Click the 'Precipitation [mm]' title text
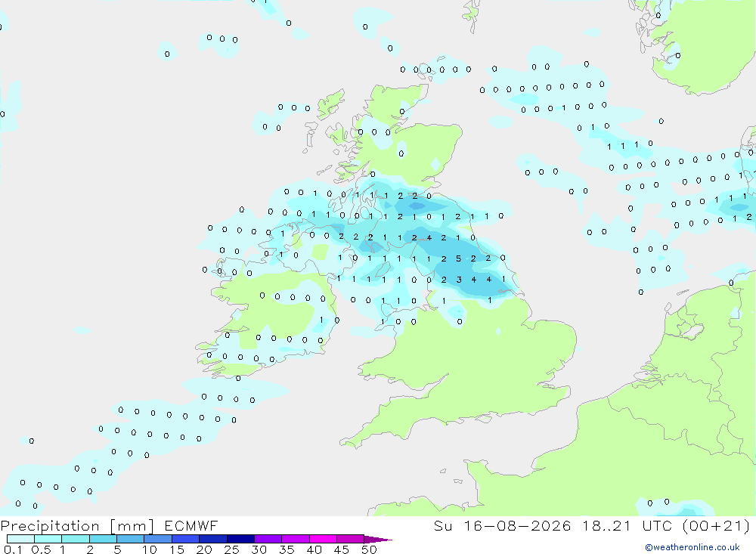 (77, 526)
